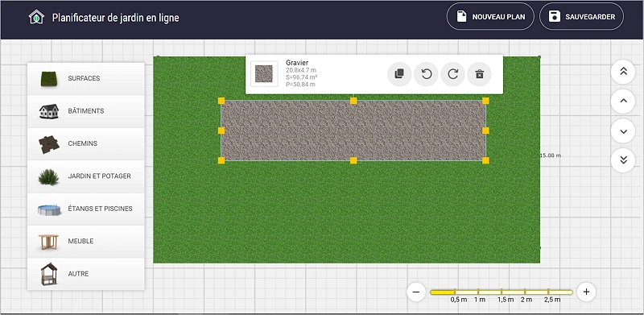The width and height of the screenshot is (644, 315).
Task: Click the '20.8x4.7 m' dimension text
Action: coord(301,70)
